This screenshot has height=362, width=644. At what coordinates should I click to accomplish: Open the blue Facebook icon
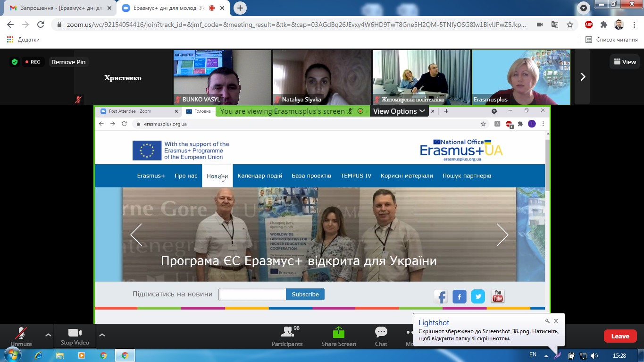point(460,296)
